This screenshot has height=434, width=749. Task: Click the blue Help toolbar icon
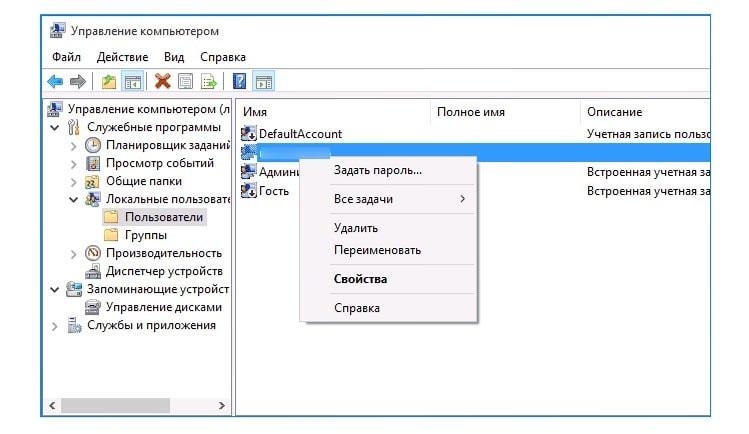click(x=239, y=82)
